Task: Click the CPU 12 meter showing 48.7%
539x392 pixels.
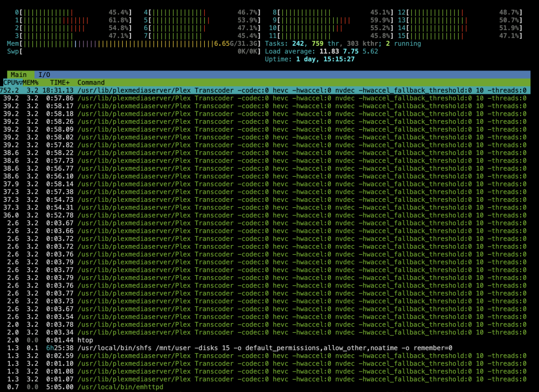Action: [x=460, y=12]
